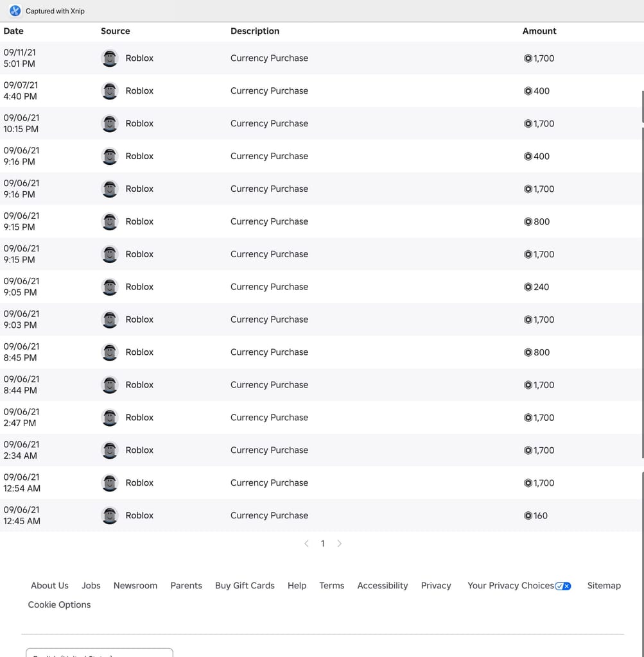Click the 160 amount in the last row
This screenshot has height=657, width=644.
pyautogui.click(x=541, y=516)
